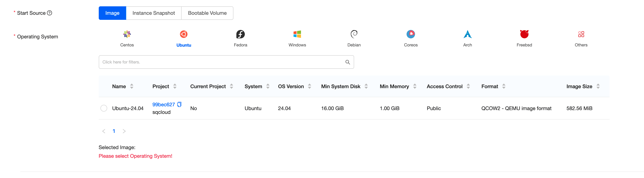Sort the table by Image Size

(598, 86)
